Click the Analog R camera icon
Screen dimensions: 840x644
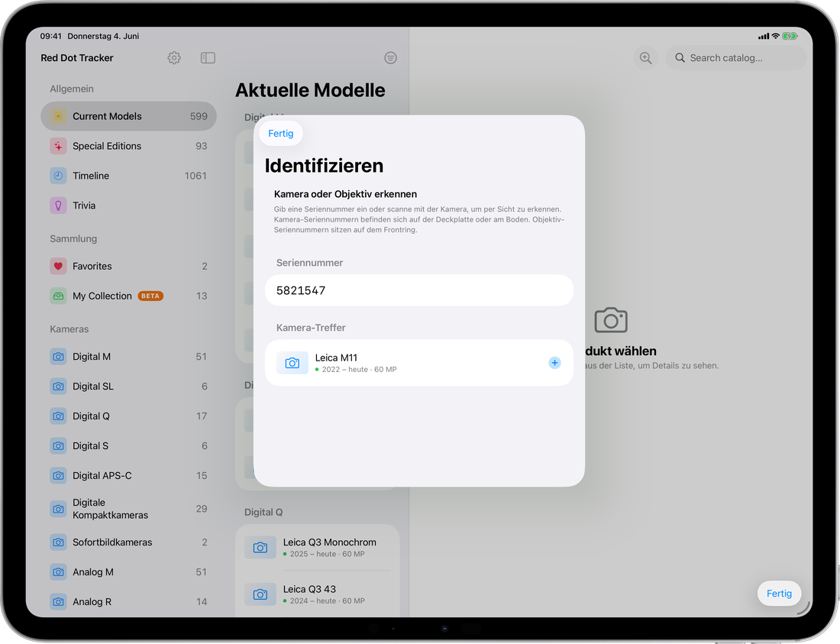point(58,602)
